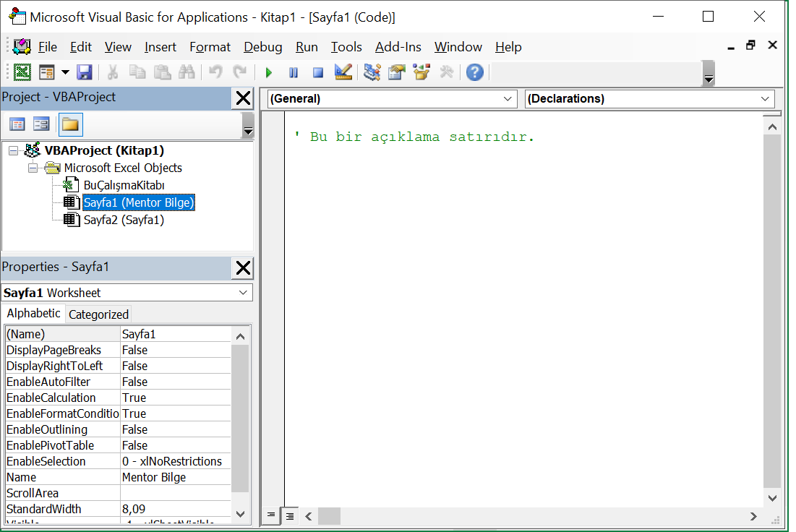Open the Help menu

coord(508,47)
